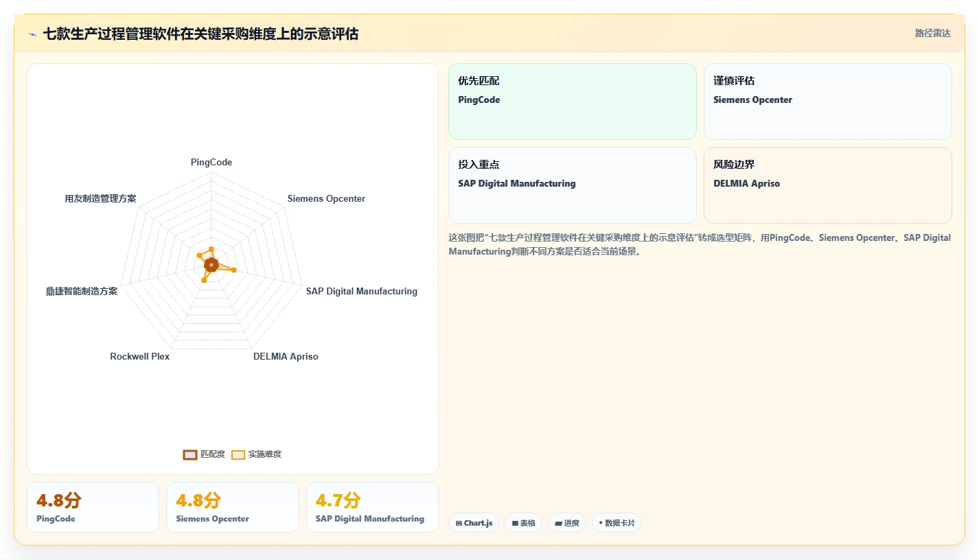Select PingCode inside the 优先匹配 card
This screenshot has width=979, height=560.
coord(479,100)
